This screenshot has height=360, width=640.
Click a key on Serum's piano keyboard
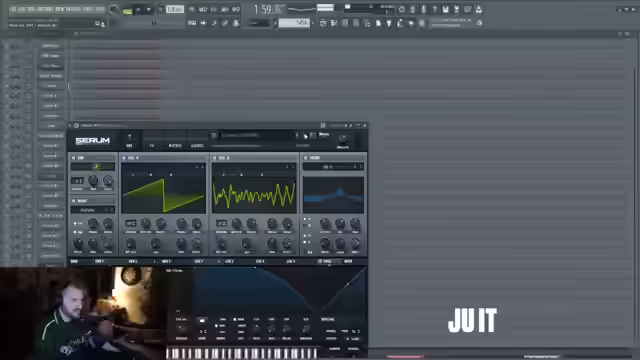coord(242,353)
